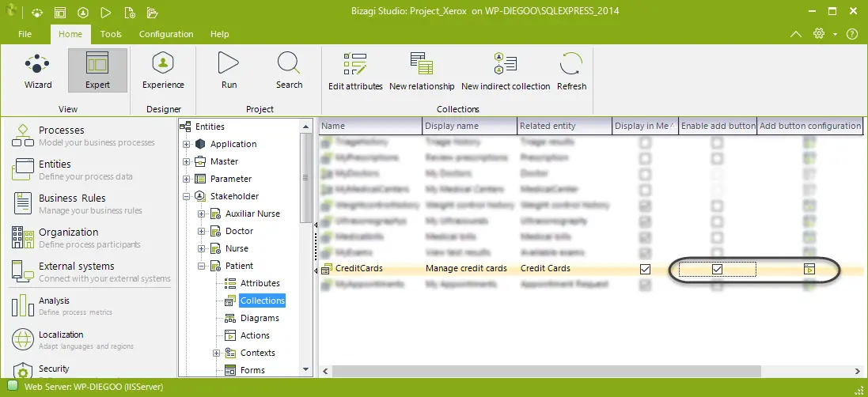Click the tree panel vertical scrollbar down arrow
This screenshot has width=868, height=397.
305,369
